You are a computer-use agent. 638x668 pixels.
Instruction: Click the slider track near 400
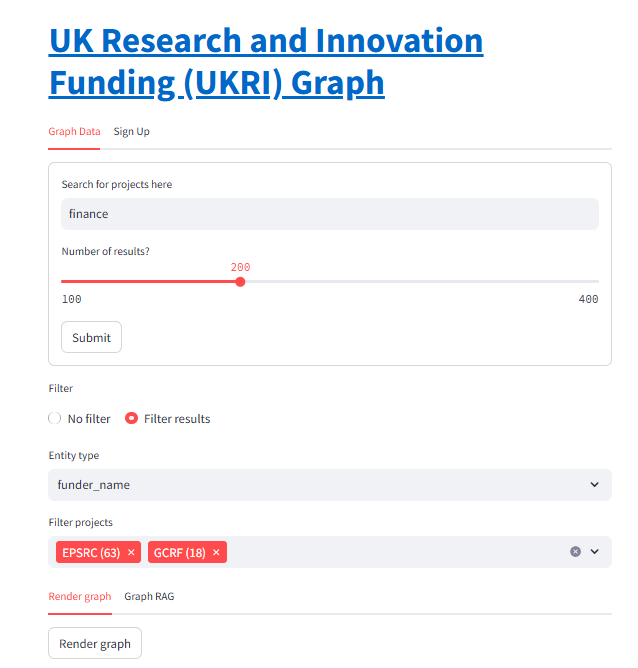click(x=595, y=282)
